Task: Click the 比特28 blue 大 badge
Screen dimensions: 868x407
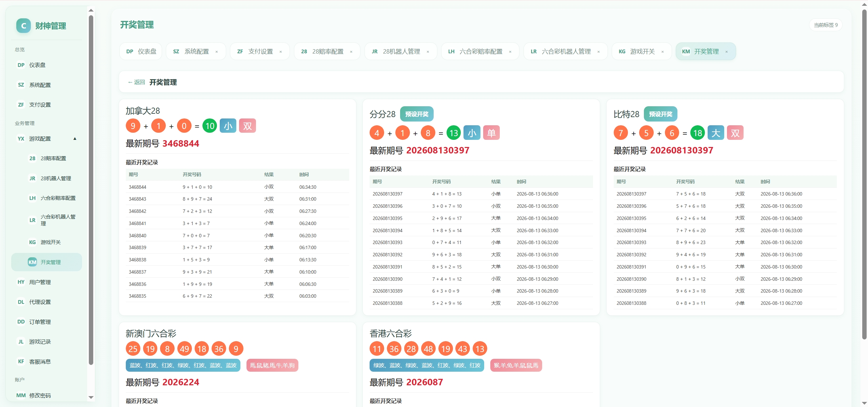Action: [716, 133]
